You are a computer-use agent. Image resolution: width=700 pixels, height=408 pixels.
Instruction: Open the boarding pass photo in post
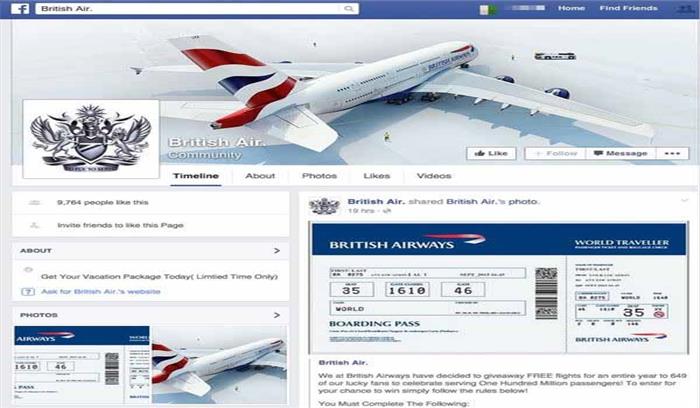coord(499,288)
